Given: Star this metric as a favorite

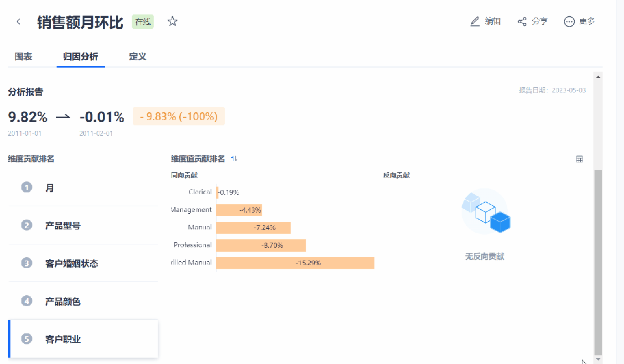Looking at the screenshot, I should click(x=172, y=22).
